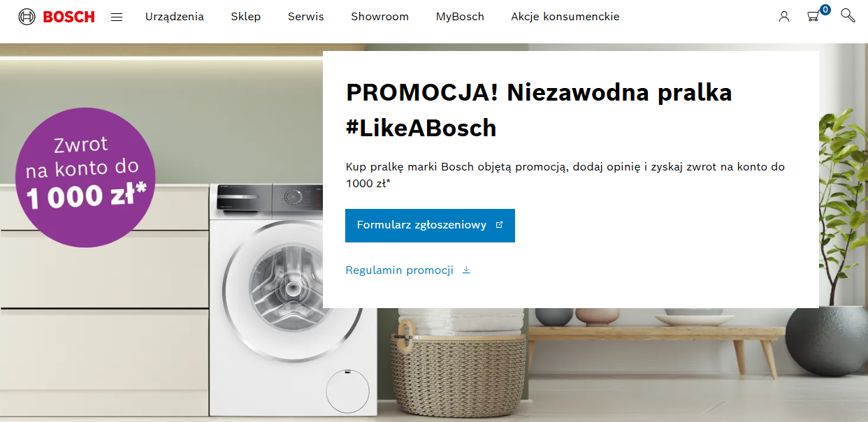Click the external link icon in Formularz button
The height and width of the screenshot is (422, 868).
pos(499,225)
